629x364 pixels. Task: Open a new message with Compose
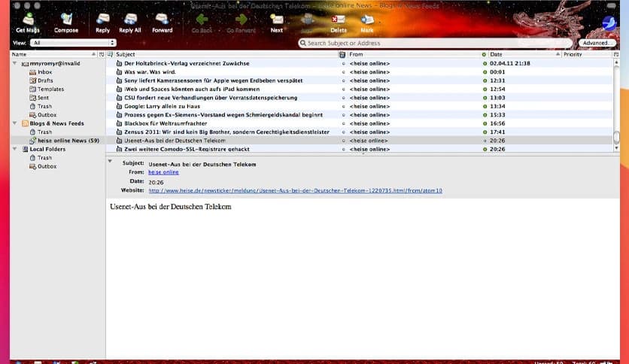click(66, 20)
